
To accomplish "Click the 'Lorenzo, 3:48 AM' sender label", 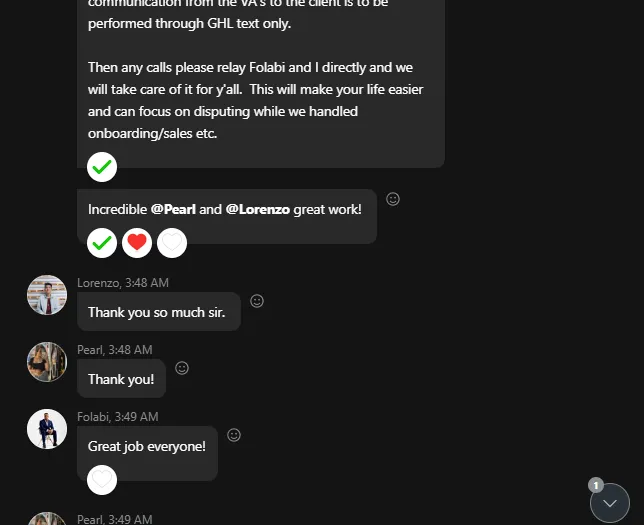I will (123, 283).
